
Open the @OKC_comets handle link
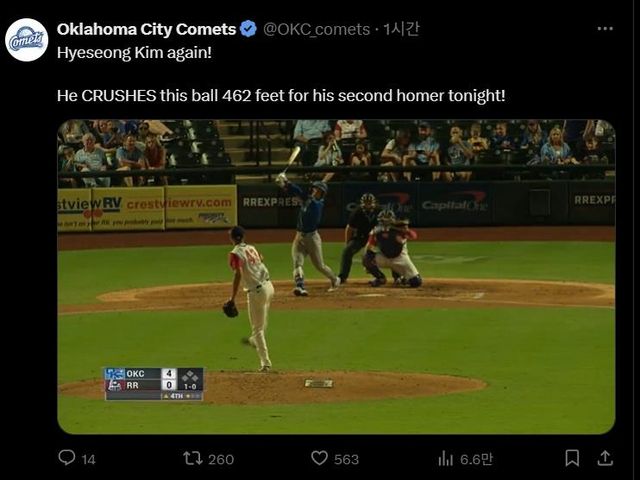(x=316, y=29)
